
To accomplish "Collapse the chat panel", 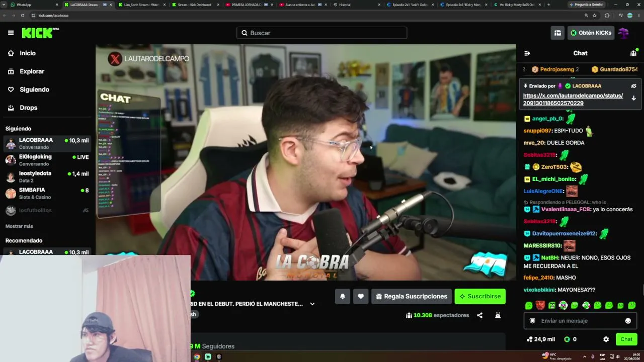I will click(x=527, y=53).
